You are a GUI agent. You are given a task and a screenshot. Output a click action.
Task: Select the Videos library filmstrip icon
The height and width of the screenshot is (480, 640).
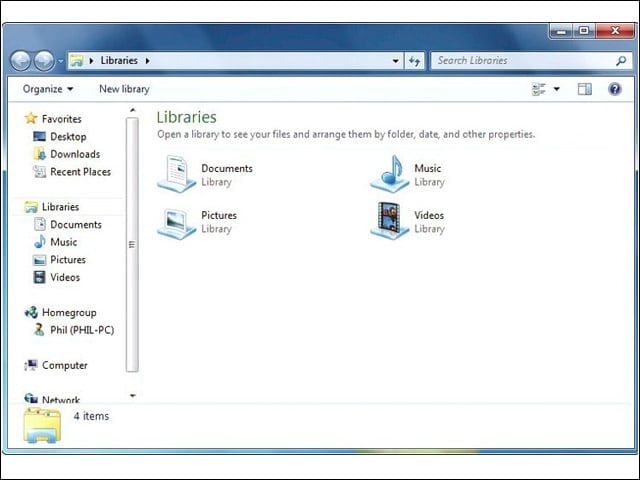point(390,221)
